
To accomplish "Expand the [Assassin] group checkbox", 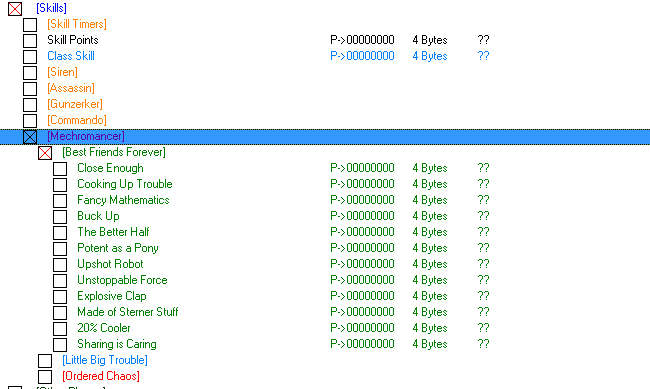I will [30, 89].
